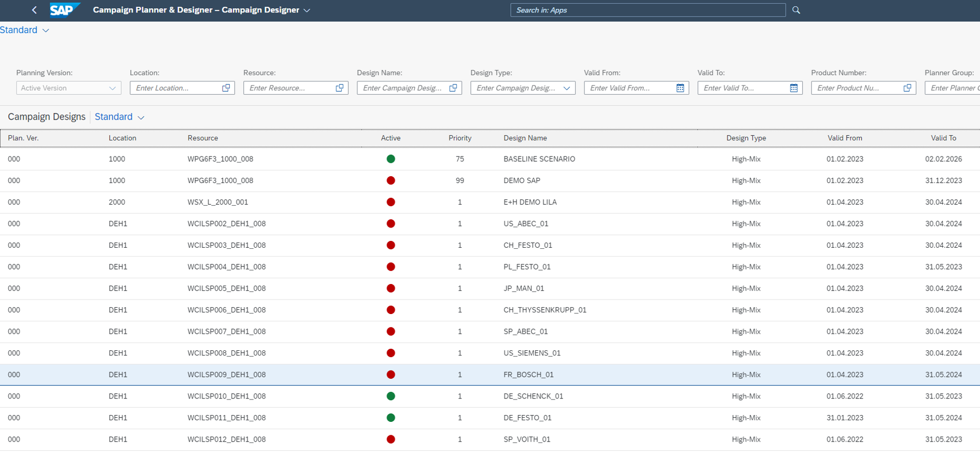This screenshot has width=980, height=455.
Task: Focus the Planner Group filter input
Action: (x=953, y=88)
